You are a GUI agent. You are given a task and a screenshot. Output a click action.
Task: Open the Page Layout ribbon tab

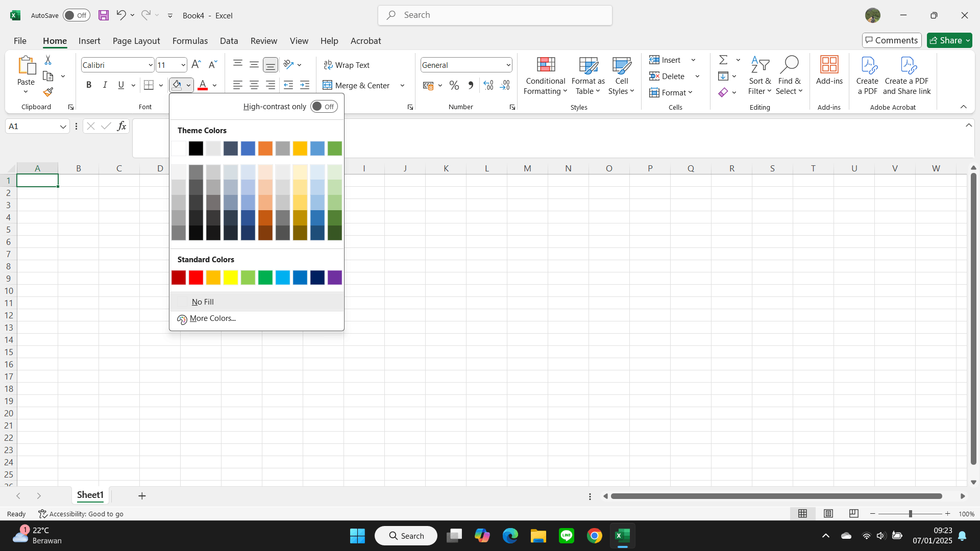click(x=136, y=41)
